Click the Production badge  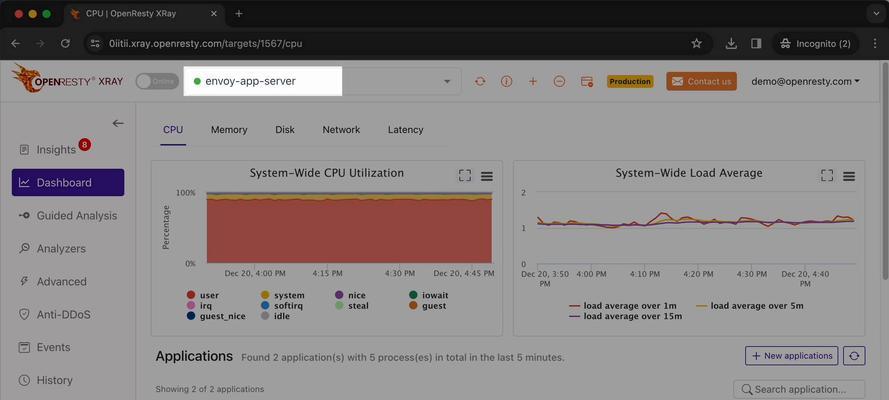[x=630, y=82]
